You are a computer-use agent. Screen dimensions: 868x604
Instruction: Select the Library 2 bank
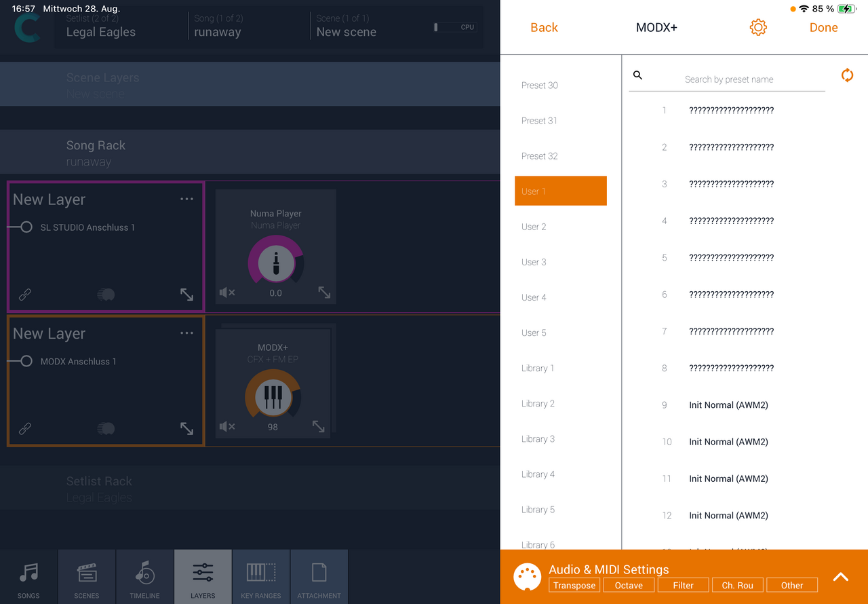[561, 403]
